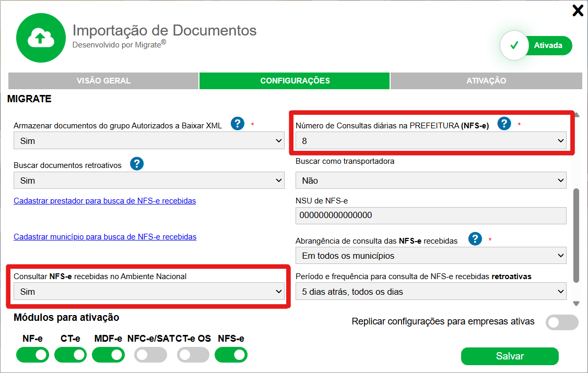Screen dimensions: 588x373
Task: Open the ATIVAÇÃO tab
Action: pos(486,81)
